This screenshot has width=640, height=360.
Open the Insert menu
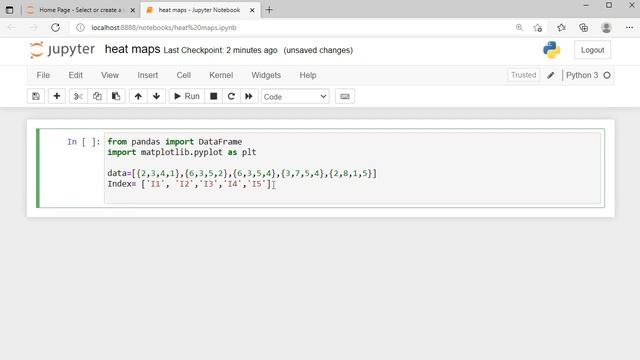click(x=147, y=75)
